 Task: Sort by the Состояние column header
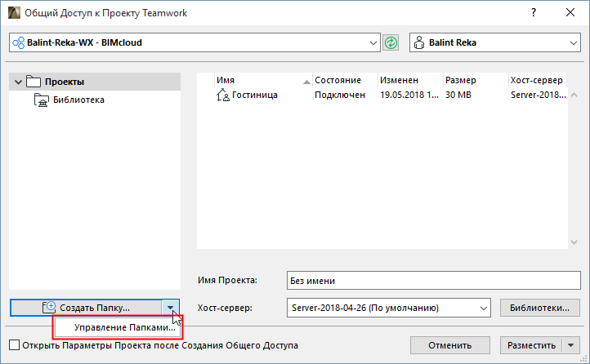[x=345, y=80]
